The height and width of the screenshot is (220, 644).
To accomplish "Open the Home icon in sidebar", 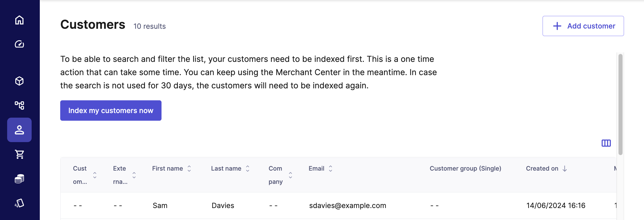I will point(19,20).
